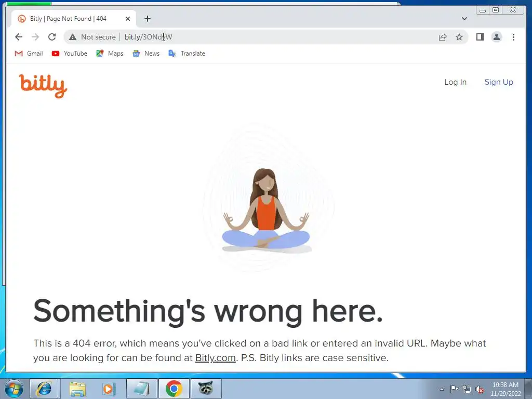Screen dimensions: 532x399
Task: Open the Windows Start menu
Action: 14,389
